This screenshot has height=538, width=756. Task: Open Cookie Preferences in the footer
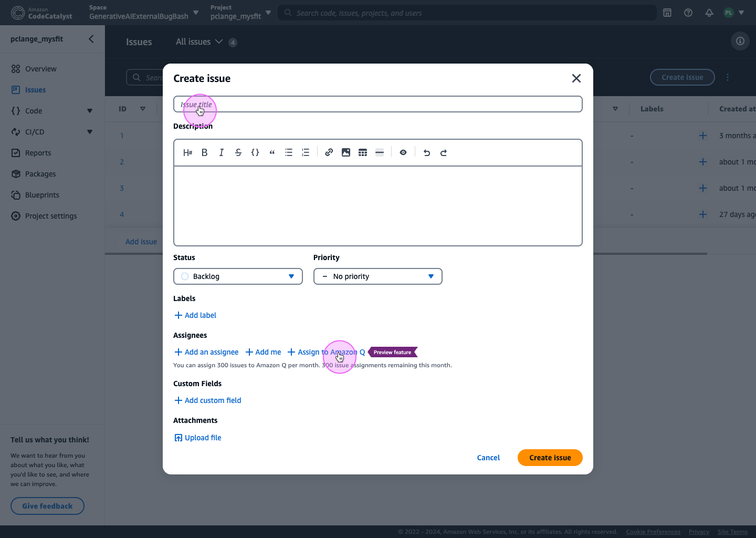coord(653,532)
